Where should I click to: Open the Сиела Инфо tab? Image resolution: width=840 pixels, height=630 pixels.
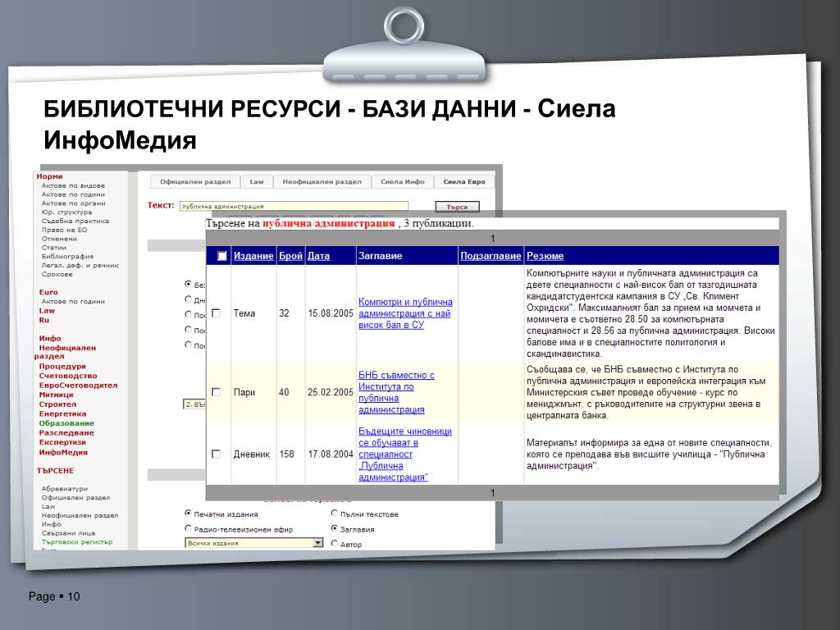point(402,181)
